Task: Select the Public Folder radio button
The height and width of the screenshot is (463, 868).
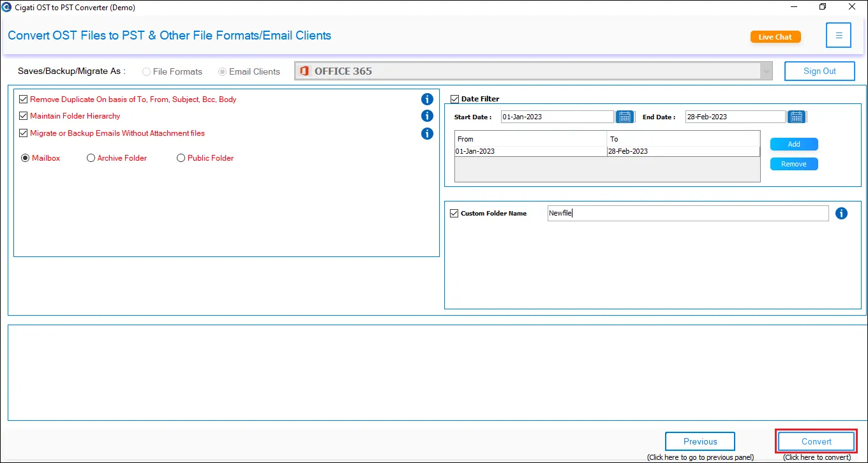Action: click(181, 158)
